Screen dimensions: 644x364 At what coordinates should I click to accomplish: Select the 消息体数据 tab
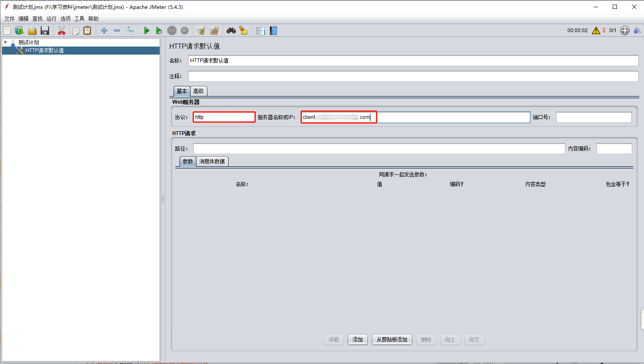[x=212, y=161]
